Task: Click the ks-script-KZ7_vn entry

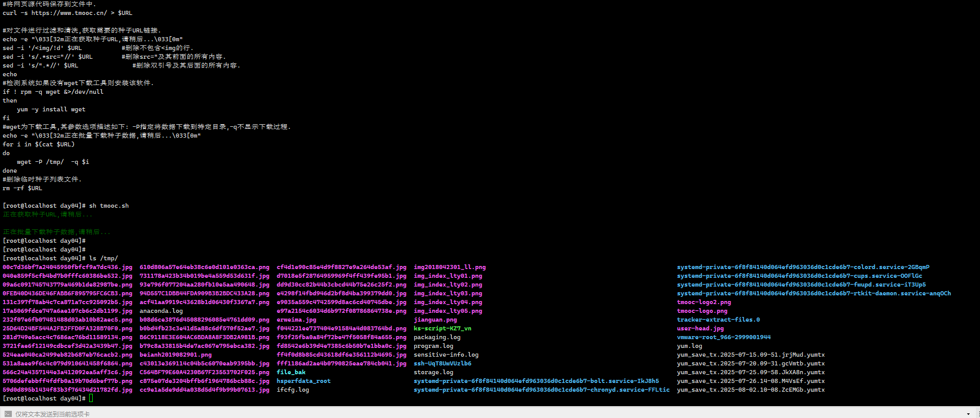Action: pyautogui.click(x=443, y=328)
